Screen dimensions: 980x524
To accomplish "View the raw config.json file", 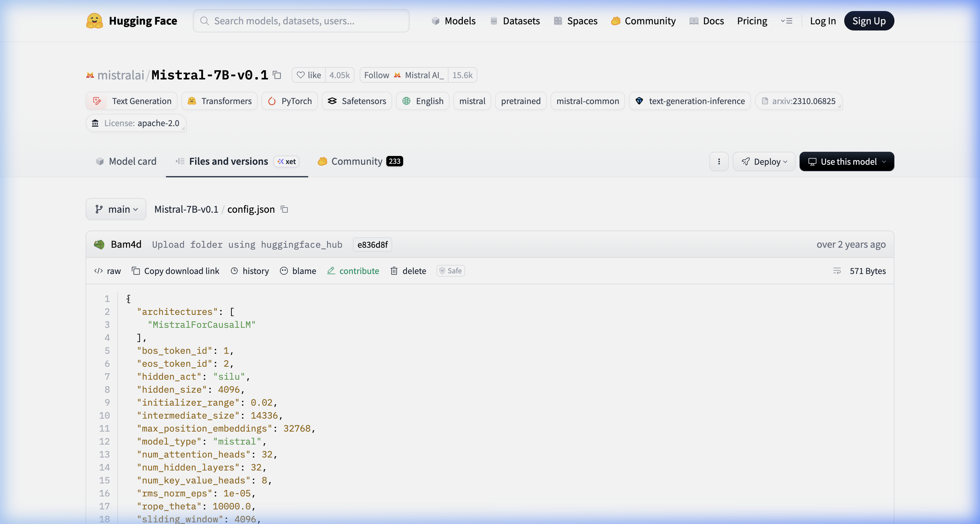I will pyautogui.click(x=107, y=271).
